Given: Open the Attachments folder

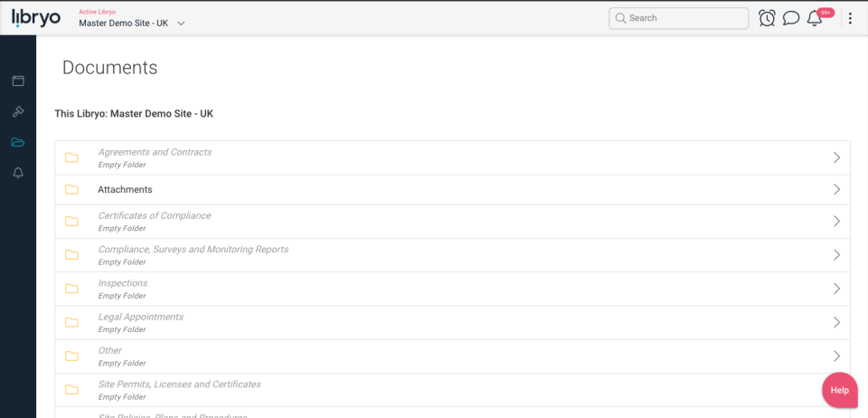Looking at the screenshot, I should [452, 190].
